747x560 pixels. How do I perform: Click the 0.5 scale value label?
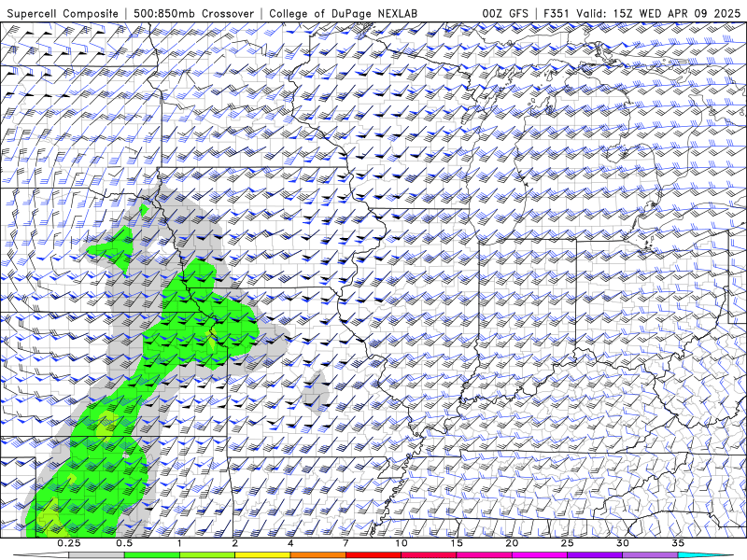(x=124, y=543)
